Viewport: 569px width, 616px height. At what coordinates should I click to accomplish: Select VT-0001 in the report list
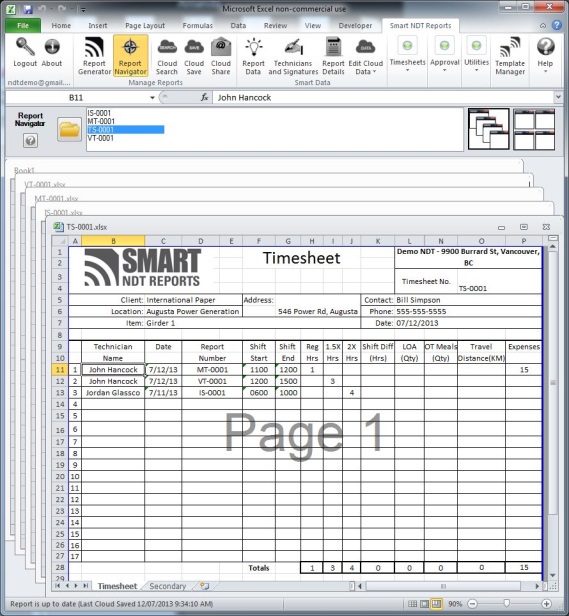[101, 138]
